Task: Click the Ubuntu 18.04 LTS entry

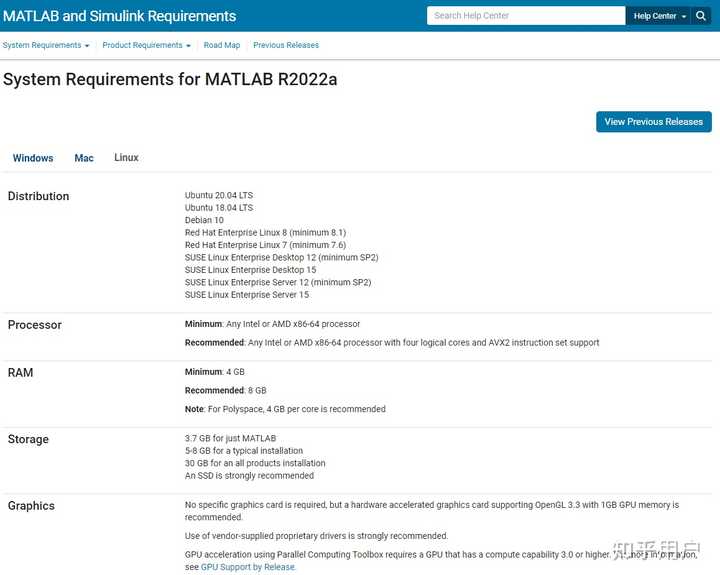Action: pos(219,208)
